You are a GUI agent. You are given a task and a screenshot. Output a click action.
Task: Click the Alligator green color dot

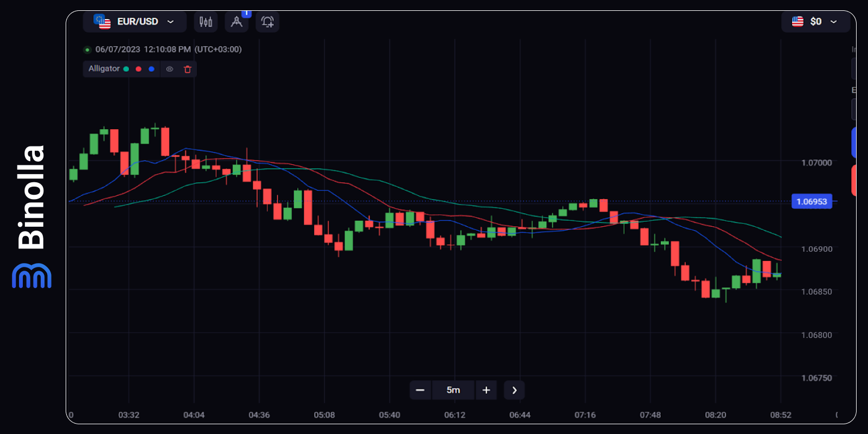click(126, 69)
